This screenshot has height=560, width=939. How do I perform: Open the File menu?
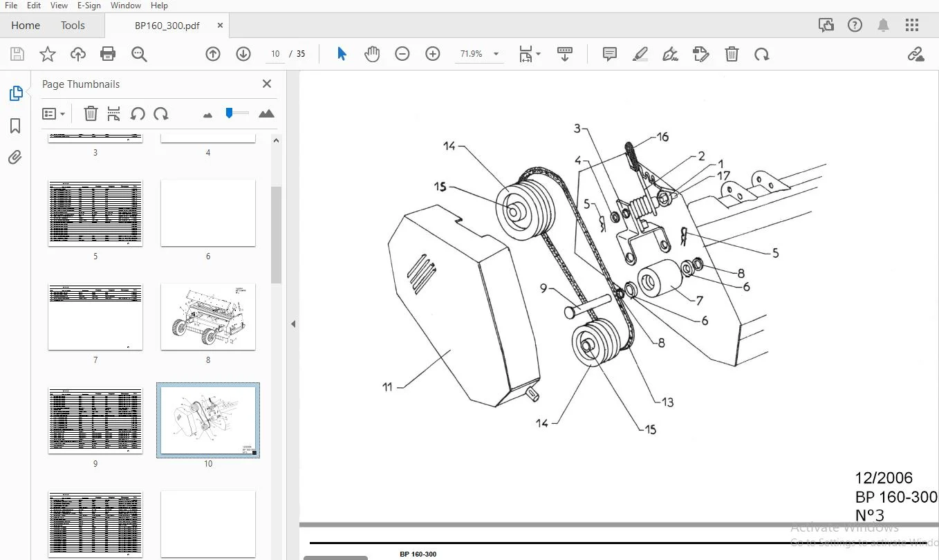point(11,6)
